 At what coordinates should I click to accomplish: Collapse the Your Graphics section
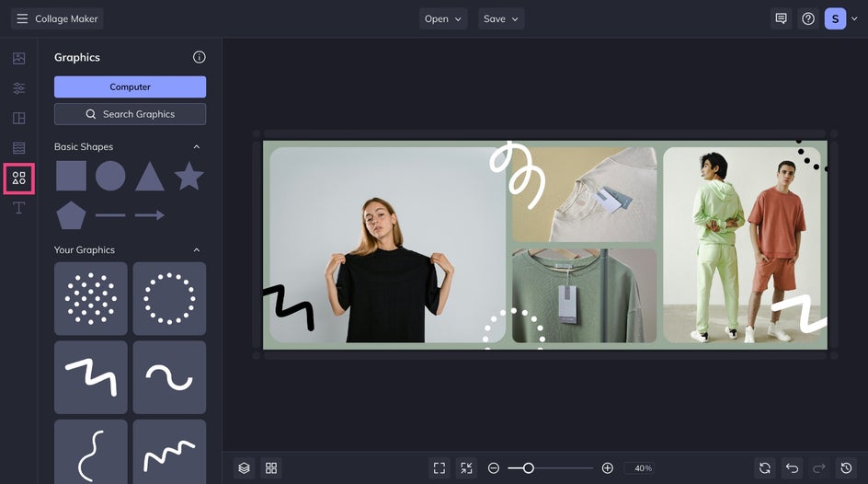pos(197,249)
